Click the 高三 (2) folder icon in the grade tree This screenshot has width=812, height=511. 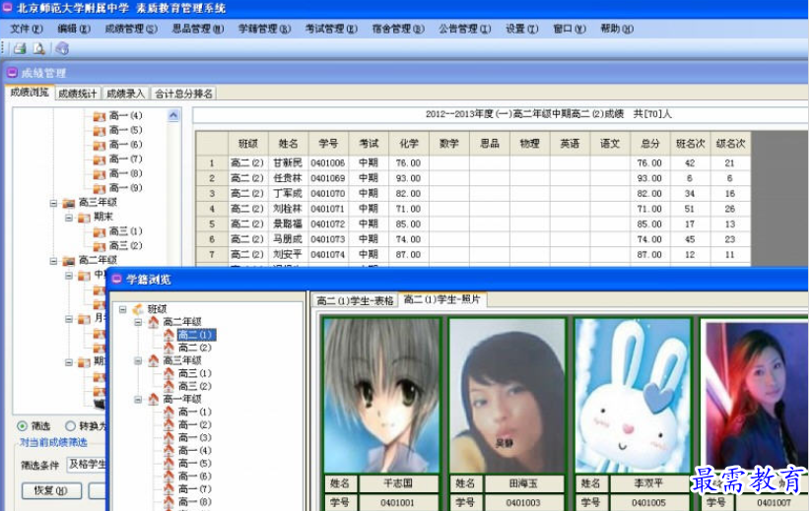100,246
